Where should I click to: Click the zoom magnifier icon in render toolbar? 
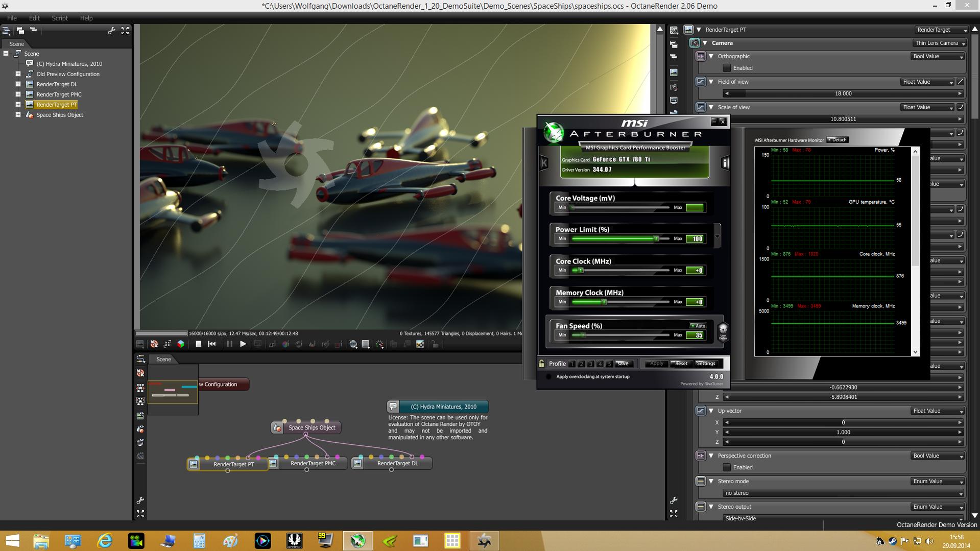[x=353, y=344]
